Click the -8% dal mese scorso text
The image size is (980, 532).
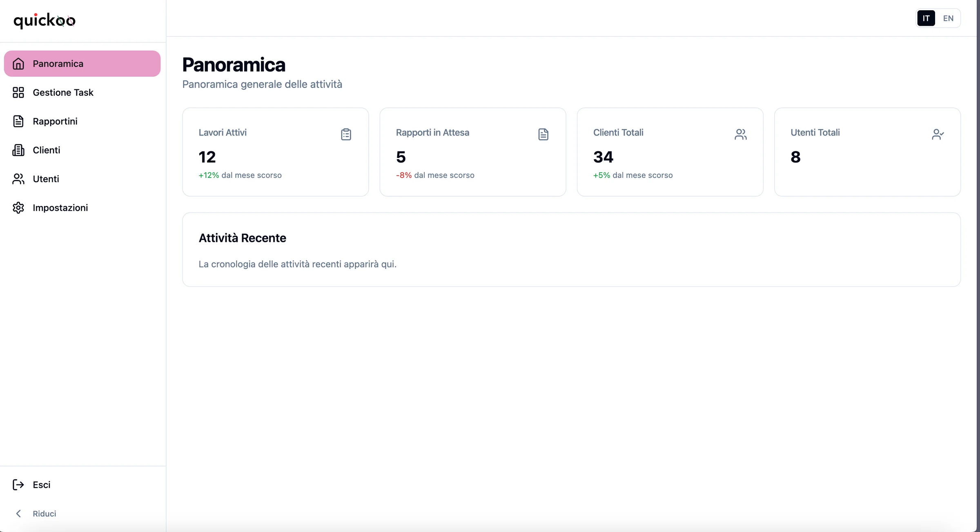click(x=435, y=175)
